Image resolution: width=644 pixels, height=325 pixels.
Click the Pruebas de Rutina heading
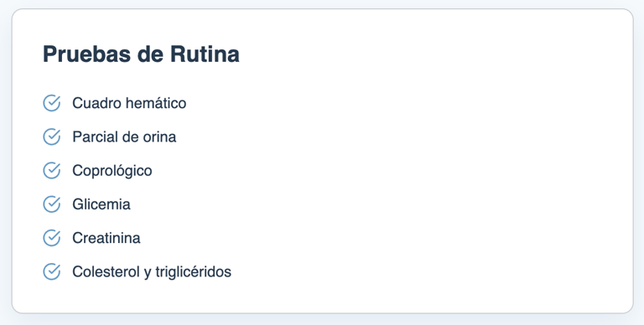tap(141, 54)
